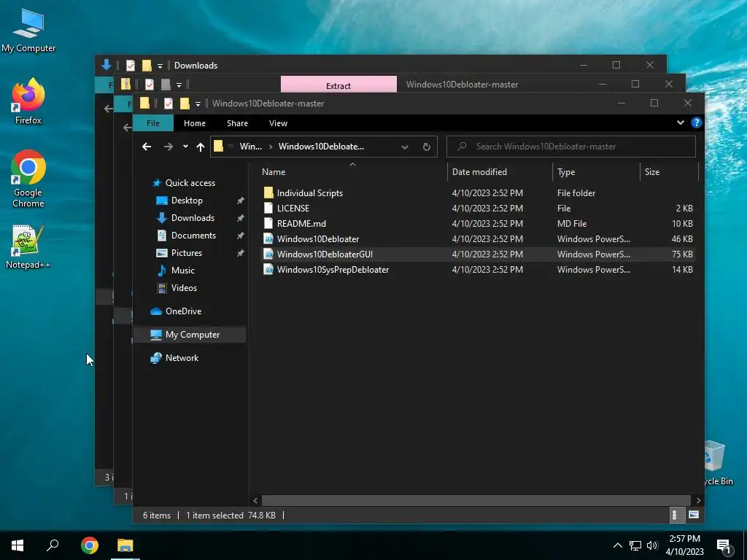The image size is (747, 560).
Task: Select Quick access in navigation pane
Action: (190, 183)
